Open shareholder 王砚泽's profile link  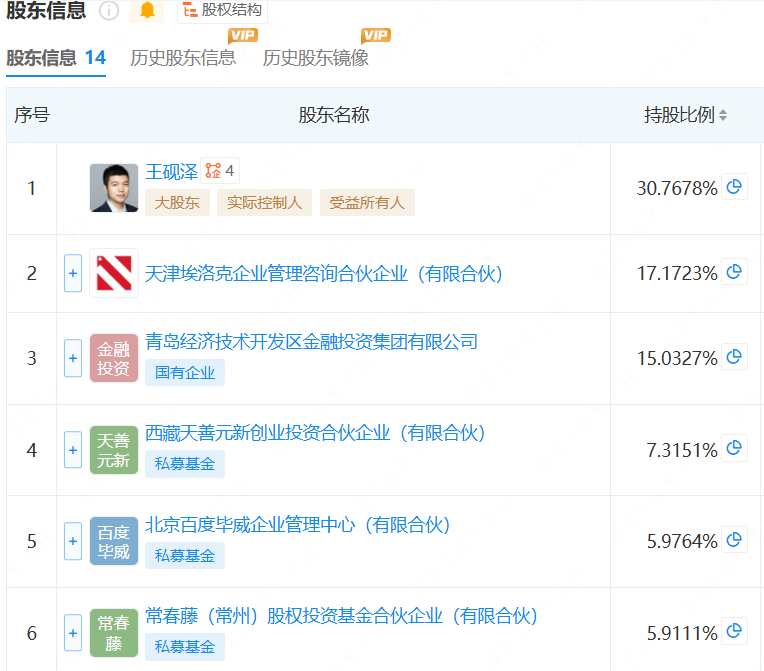171,172
